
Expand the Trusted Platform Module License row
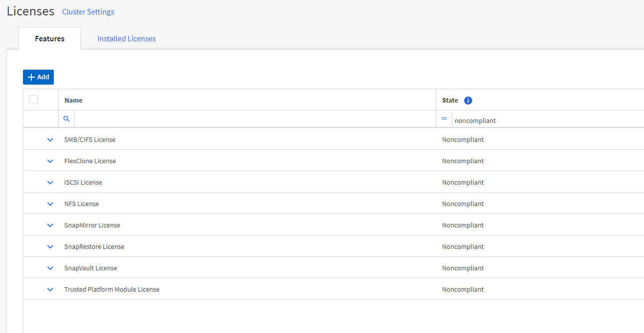pos(50,290)
